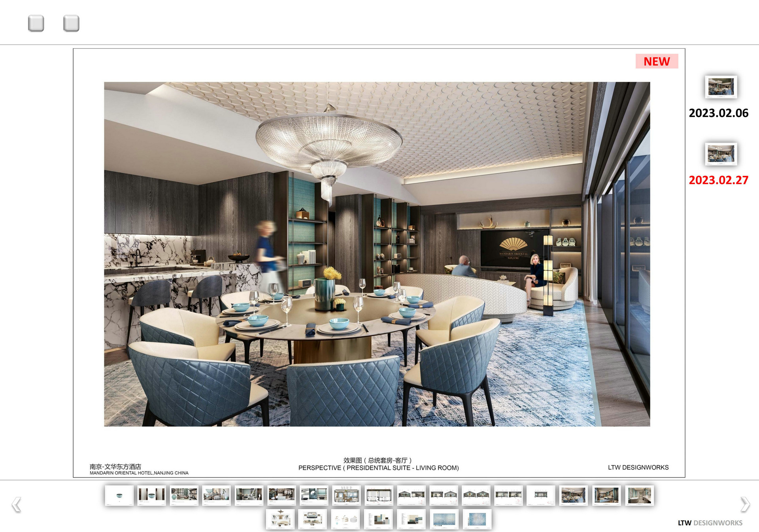
Task: Advance to next slide with right arrow
Action: point(745,504)
